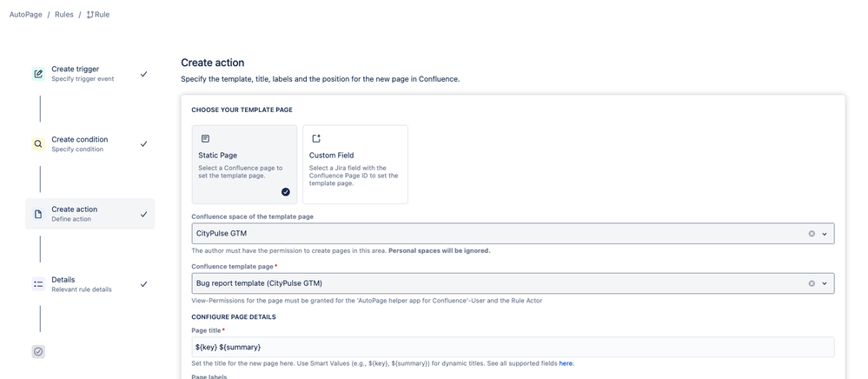The image size is (868, 379).
Task: Click the Create action document icon
Action: (38, 215)
